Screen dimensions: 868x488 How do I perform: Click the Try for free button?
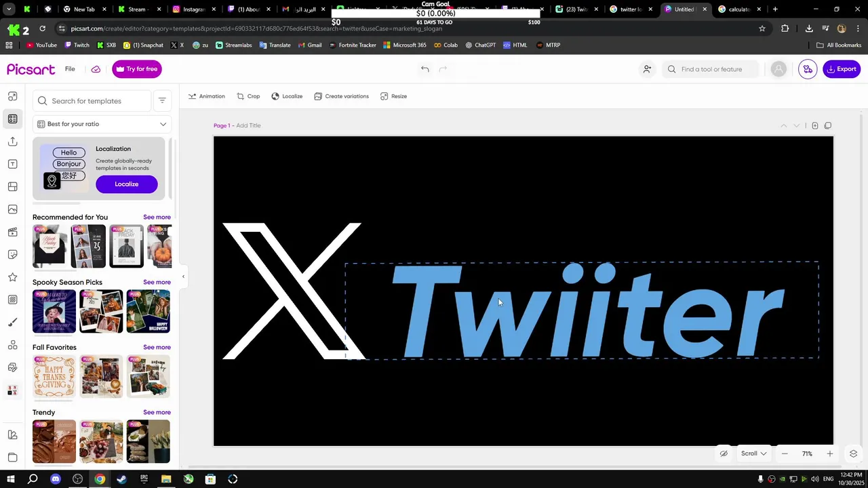click(137, 69)
